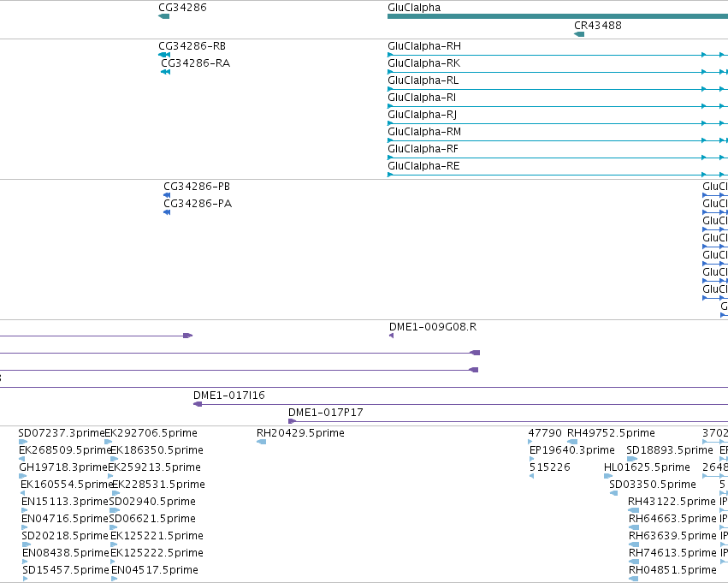This screenshot has height=583, width=728.
Task: Click the 47790 feature label
Action: [x=545, y=433]
